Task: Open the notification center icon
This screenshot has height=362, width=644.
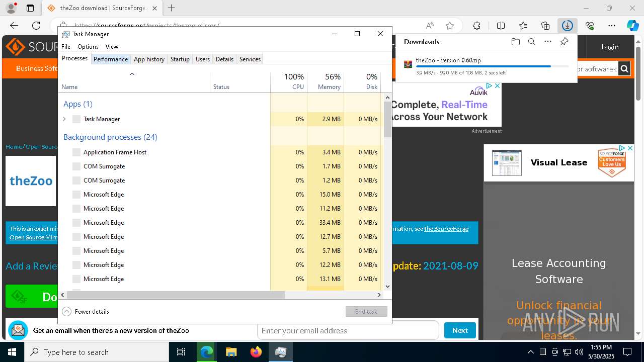Action: (627, 352)
